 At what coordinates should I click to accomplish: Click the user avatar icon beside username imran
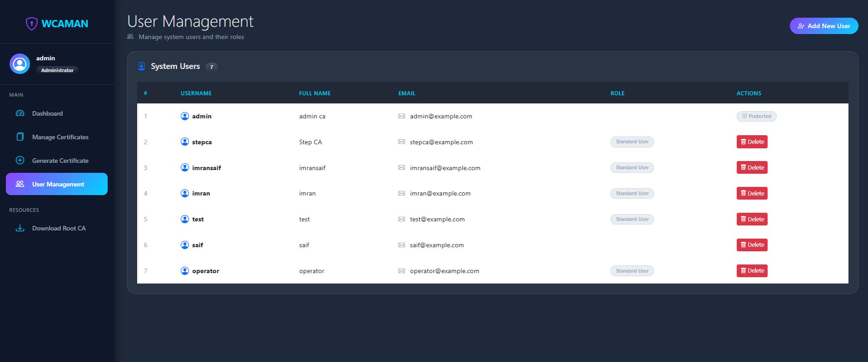coord(185,193)
